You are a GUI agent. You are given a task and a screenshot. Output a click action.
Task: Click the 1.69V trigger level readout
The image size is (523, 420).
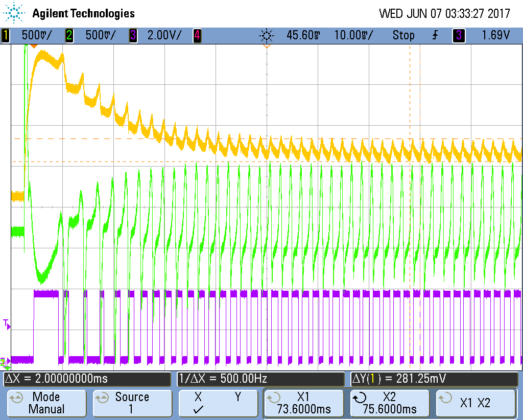tap(496, 36)
